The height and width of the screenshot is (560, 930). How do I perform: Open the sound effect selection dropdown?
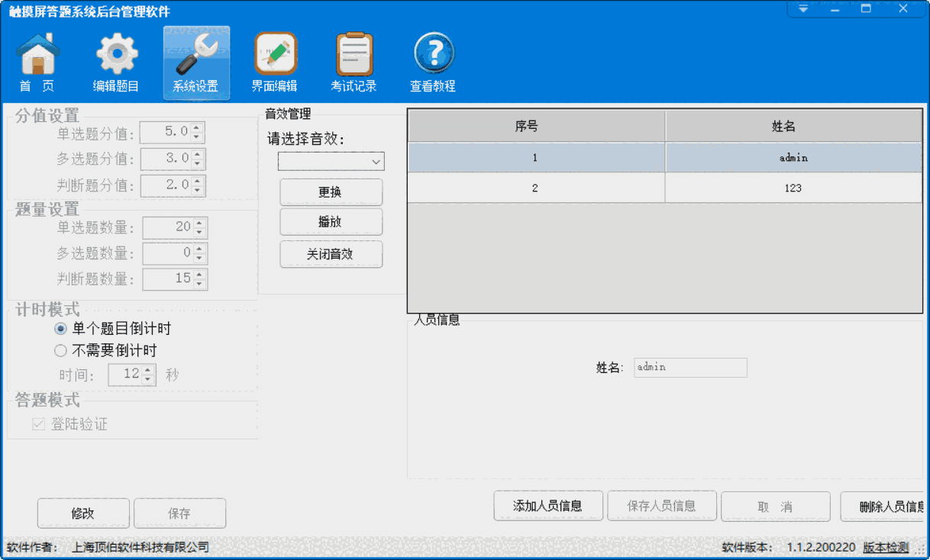click(x=330, y=161)
